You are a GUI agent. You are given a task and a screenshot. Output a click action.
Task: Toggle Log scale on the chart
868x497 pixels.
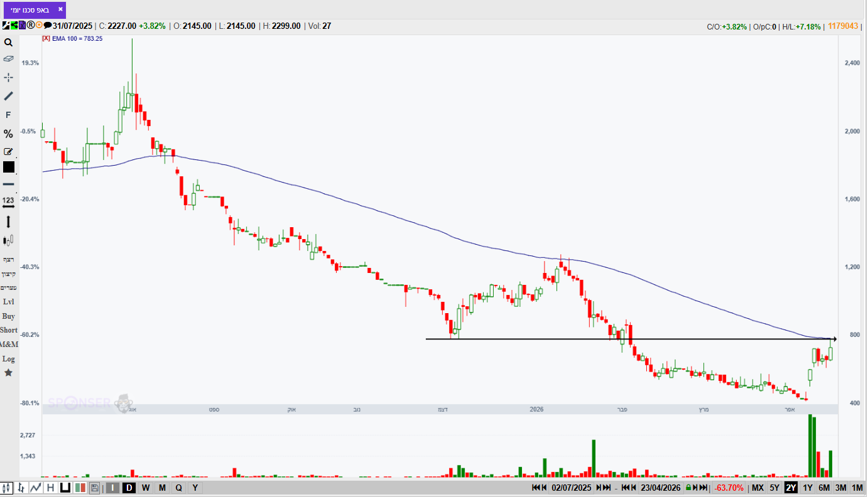coord(8,359)
